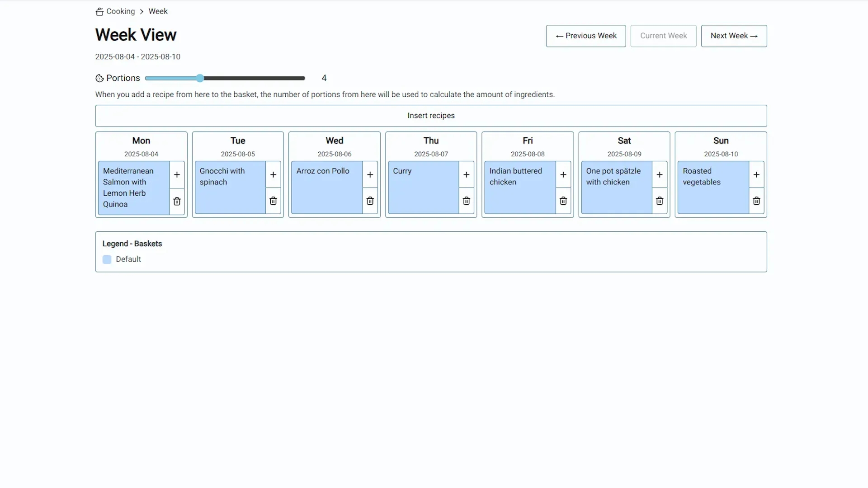
Task: Remove Thursday's Curry via trash icon
Action: coord(466,201)
